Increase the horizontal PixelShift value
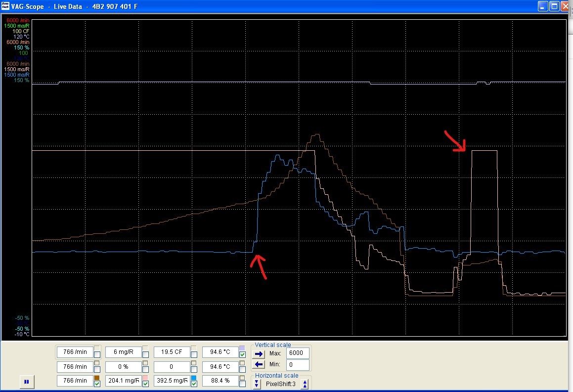 pos(305,384)
